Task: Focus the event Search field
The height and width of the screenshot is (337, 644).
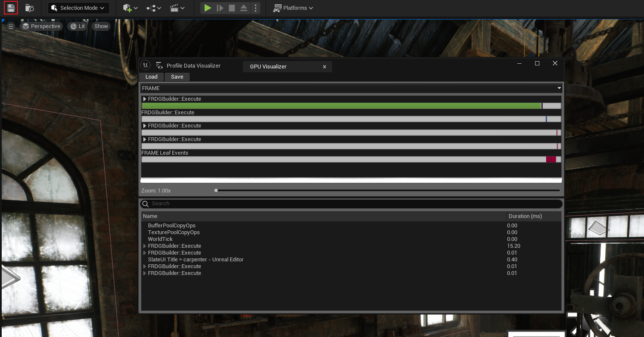Action: click(351, 204)
